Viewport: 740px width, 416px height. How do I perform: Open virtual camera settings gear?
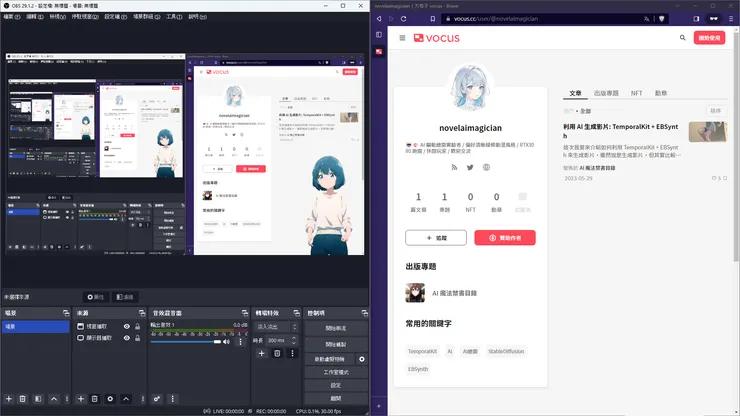(x=362, y=359)
